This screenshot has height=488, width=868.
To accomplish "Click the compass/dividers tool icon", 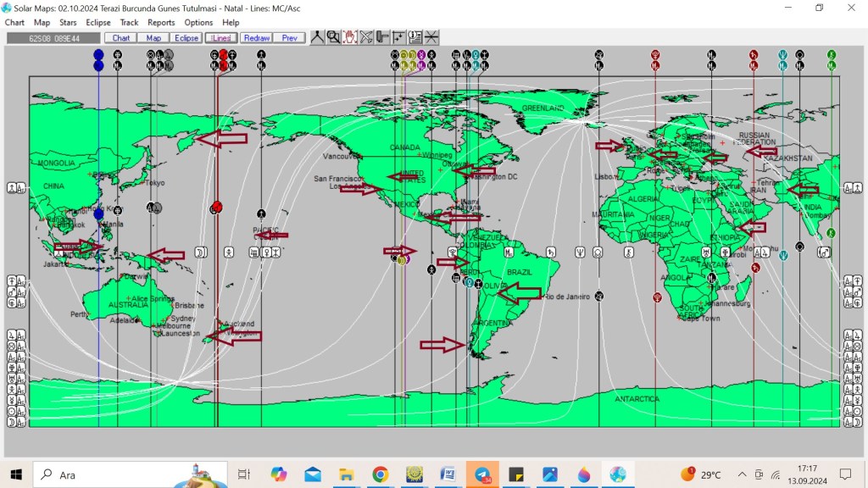I will pyautogui.click(x=317, y=37).
